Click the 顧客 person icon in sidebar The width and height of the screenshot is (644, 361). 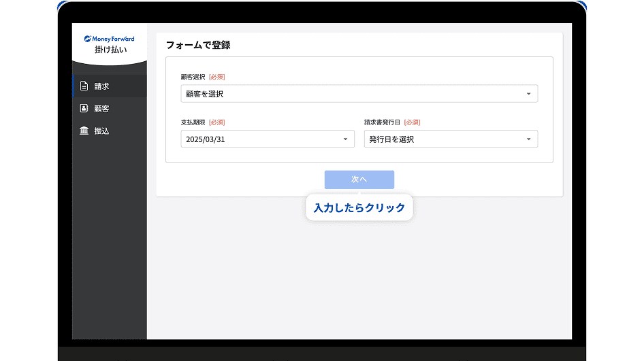(84, 108)
